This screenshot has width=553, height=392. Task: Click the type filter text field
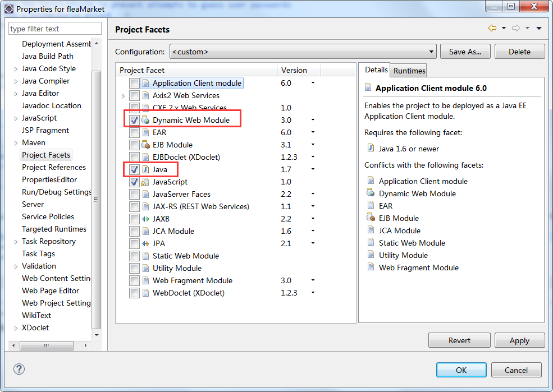(x=54, y=28)
